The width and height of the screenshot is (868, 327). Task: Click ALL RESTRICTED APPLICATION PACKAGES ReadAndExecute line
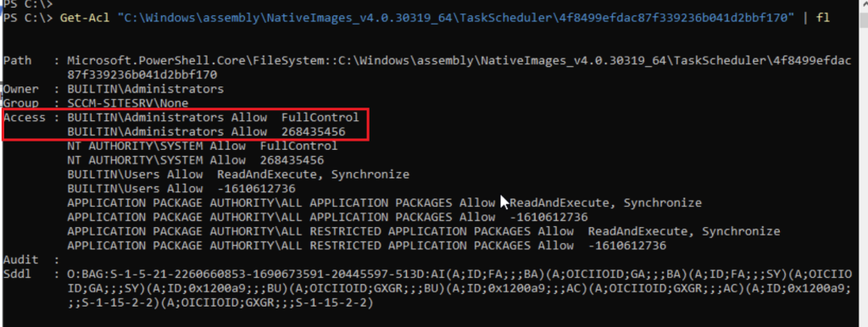424,231
